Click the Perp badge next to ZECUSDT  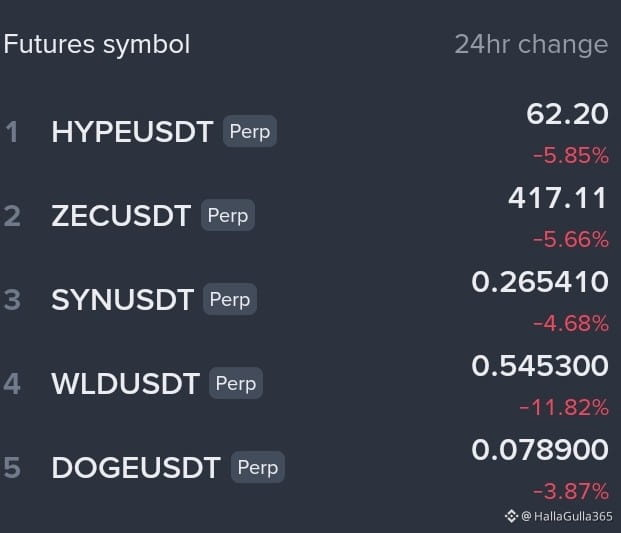(x=228, y=215)
